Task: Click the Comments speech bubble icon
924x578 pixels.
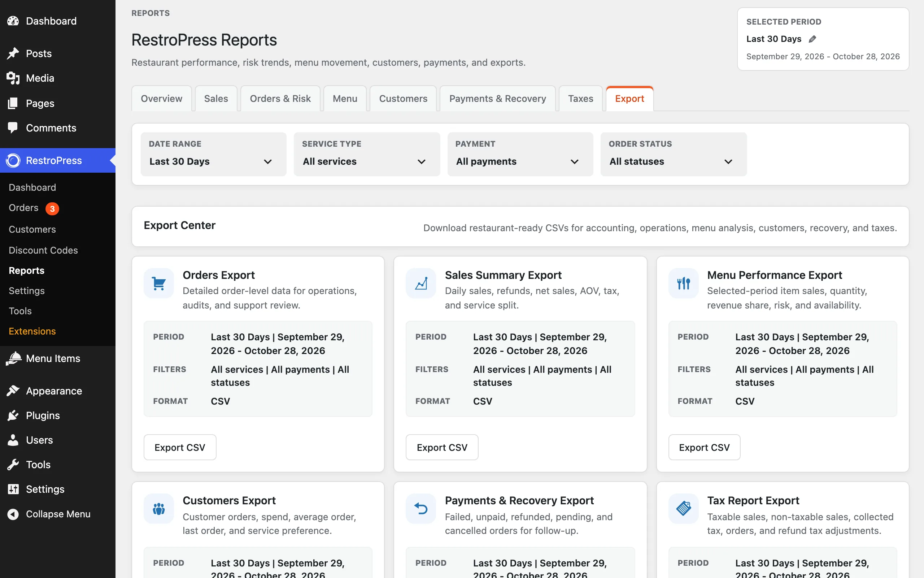Action: pos(13,128)
